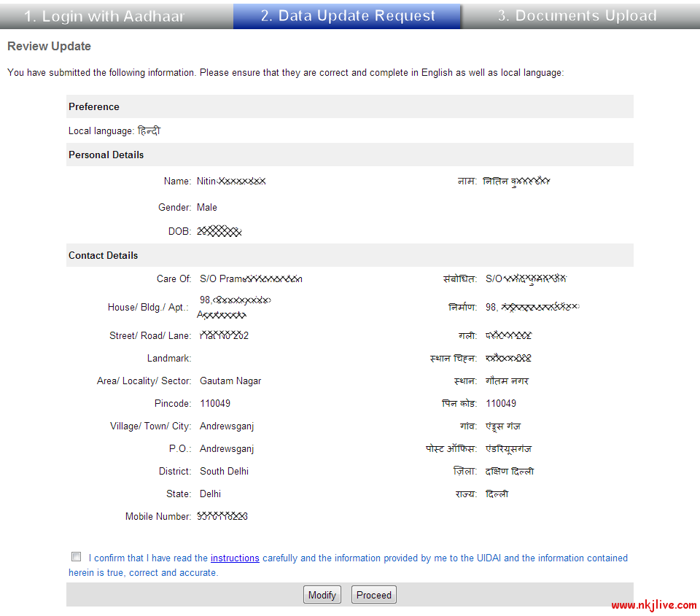Viewport: 700px width, 616px height.
Task: Click the Hindi pincode value 110049
Action: coord(501,404)
